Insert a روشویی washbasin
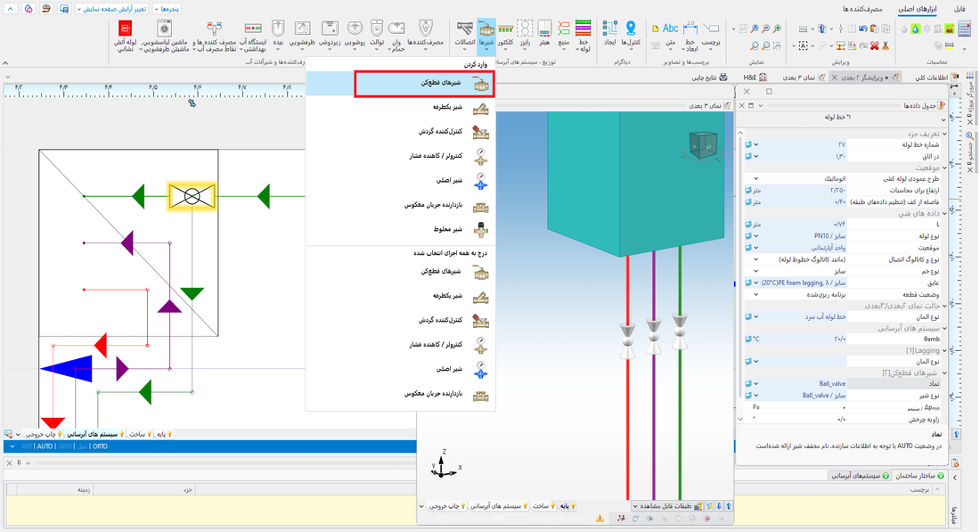The height and width of the screenshot is (532, 980). coord(355,34)
